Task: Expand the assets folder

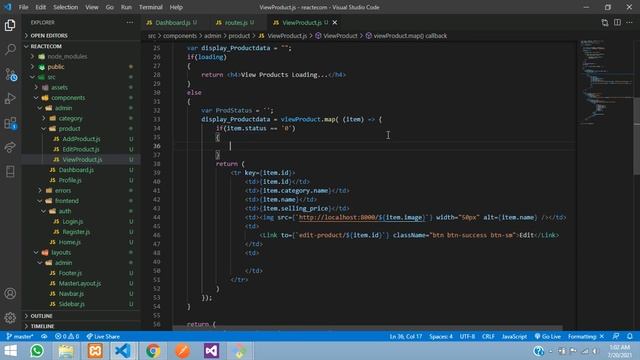Action: (x=60, y=87)
